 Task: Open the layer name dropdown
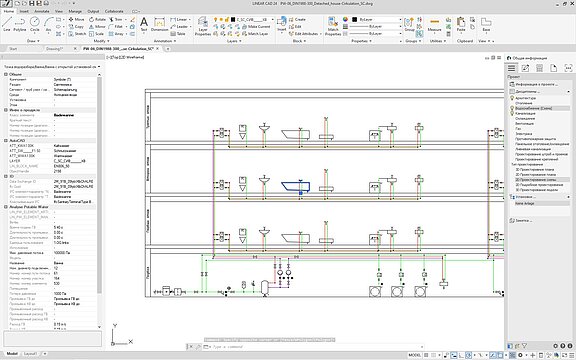tap(272, 19)
